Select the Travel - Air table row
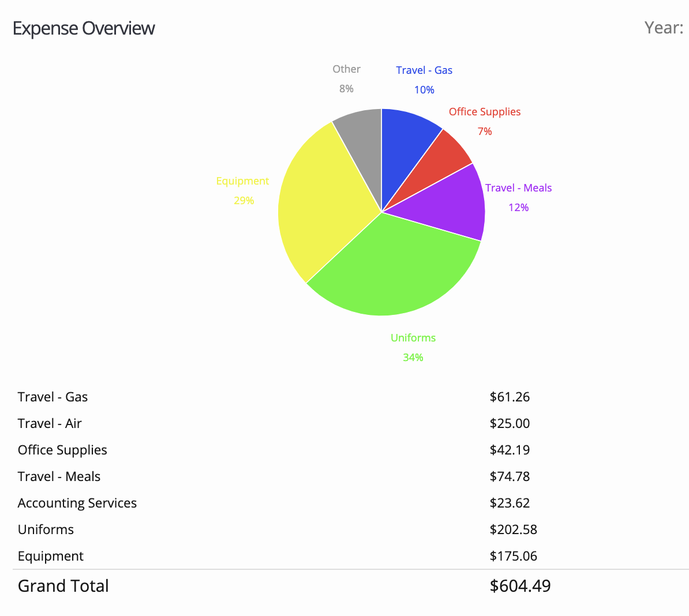This screenshot has width=689, height=616. pos(50,423)
